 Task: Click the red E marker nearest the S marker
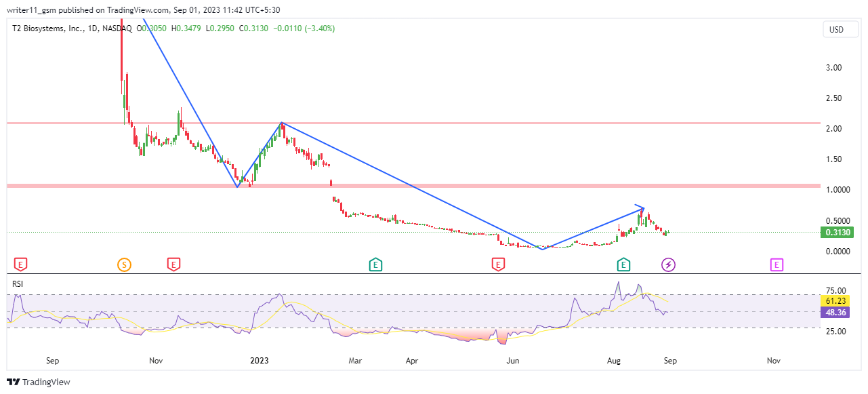click(x=173, y=264)
